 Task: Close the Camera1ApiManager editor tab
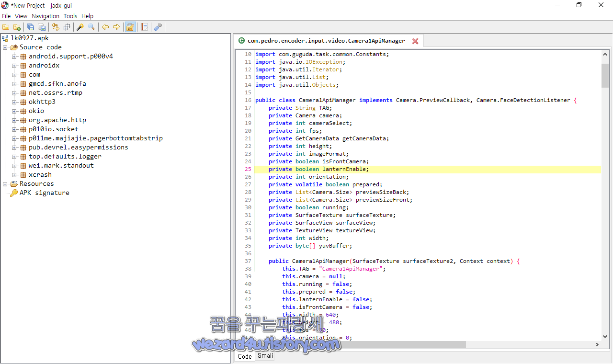[x=415, y=41]
